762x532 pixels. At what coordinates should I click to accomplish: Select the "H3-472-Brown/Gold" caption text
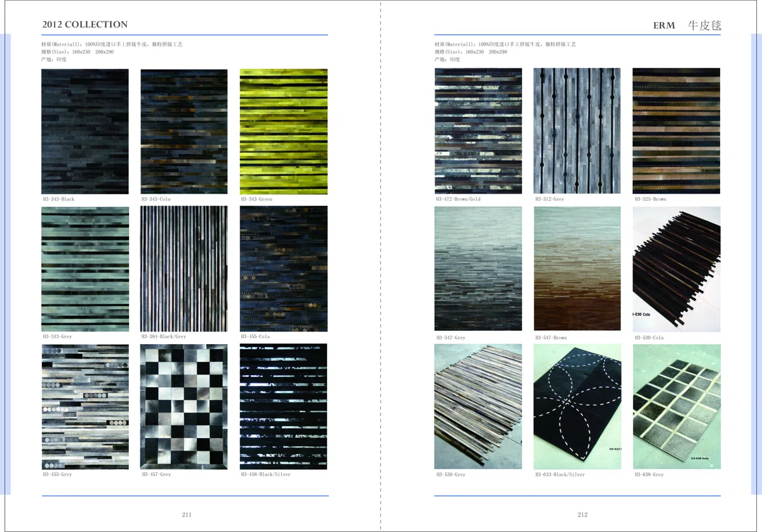point(458,199)
